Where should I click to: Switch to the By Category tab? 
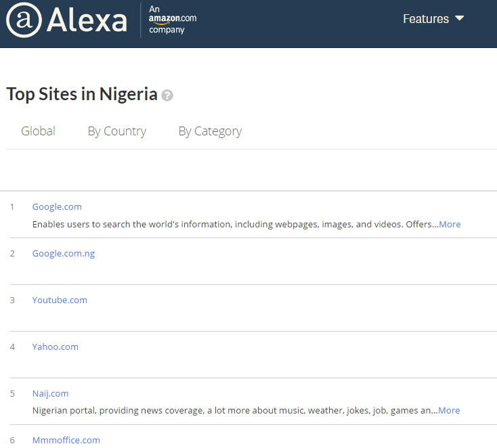point(210,131)
